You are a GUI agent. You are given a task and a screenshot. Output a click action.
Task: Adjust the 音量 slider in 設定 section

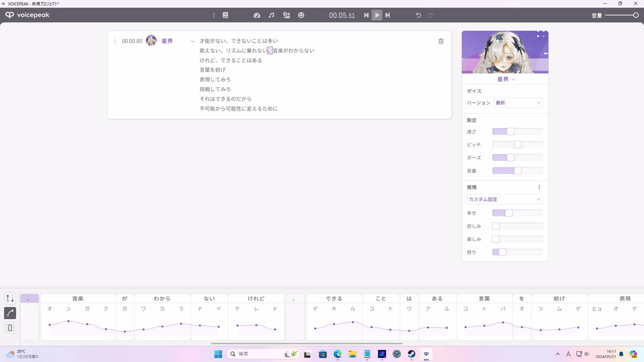click(517, 171)
